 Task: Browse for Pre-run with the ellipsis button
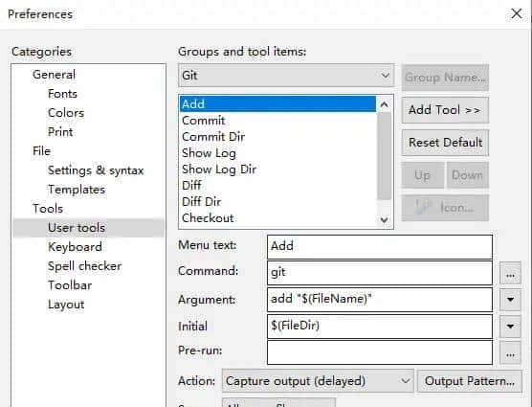coord(510,353)
